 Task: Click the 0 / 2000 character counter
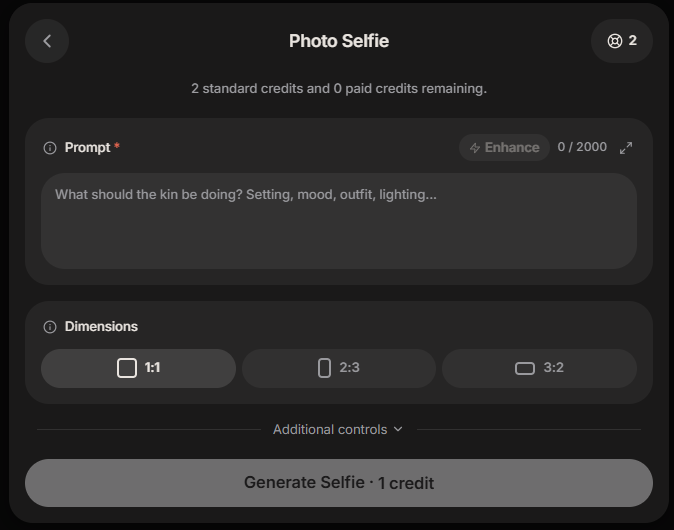tap(582, 147)
